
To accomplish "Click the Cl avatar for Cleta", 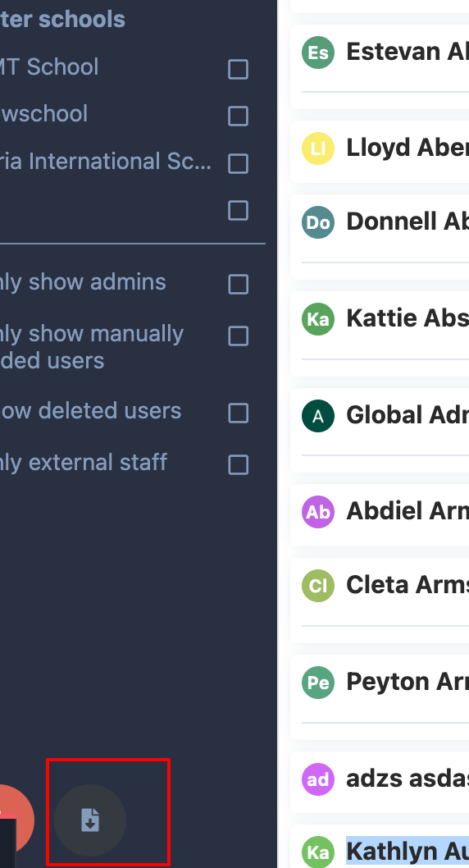I will [x=318, y=585].
